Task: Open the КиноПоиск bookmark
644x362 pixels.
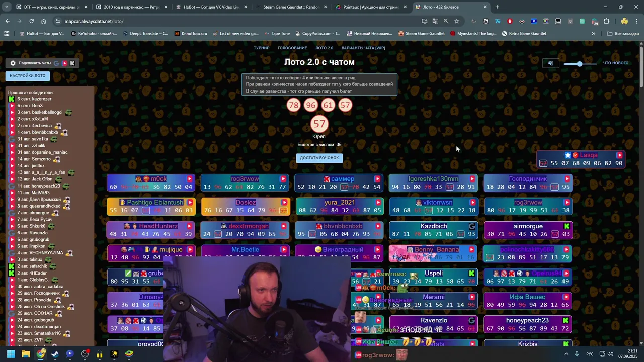Action: [191, 34]
